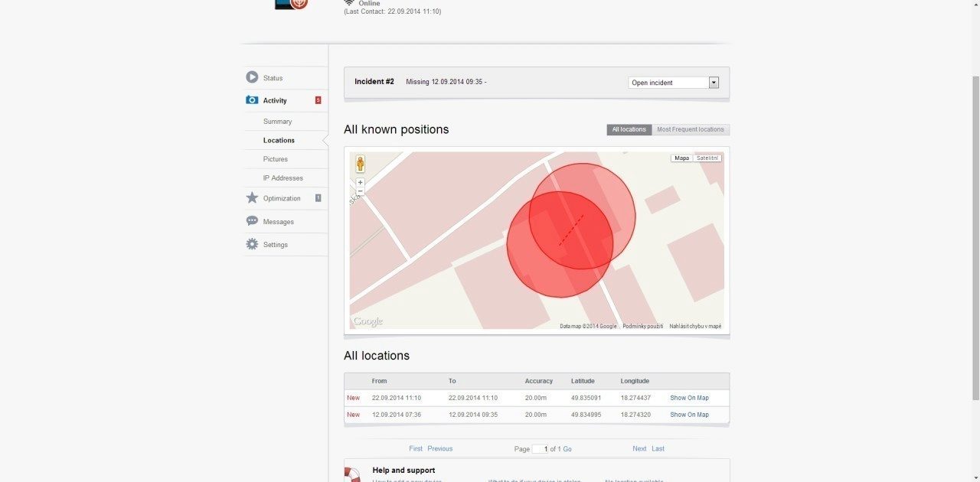Image resolution: width=980 pixels, height=482 pixels.
Task: Click the New tag of 22.09.2014 row
Action: (353, 398)
